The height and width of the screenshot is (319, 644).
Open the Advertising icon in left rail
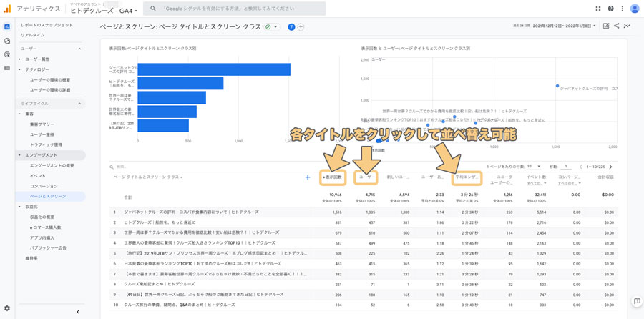pyautogui.click(x=7, y=54)
